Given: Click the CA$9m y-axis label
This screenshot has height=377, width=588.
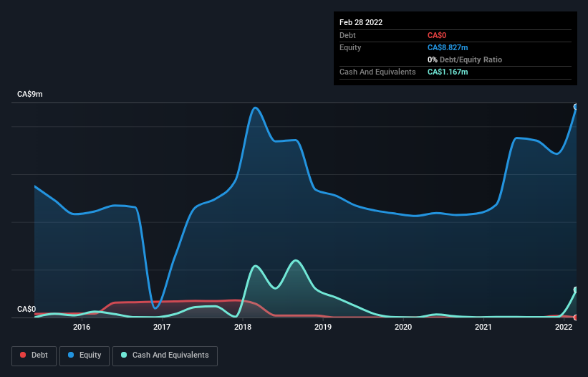Looking at the screenshot, I should (30, 94).
